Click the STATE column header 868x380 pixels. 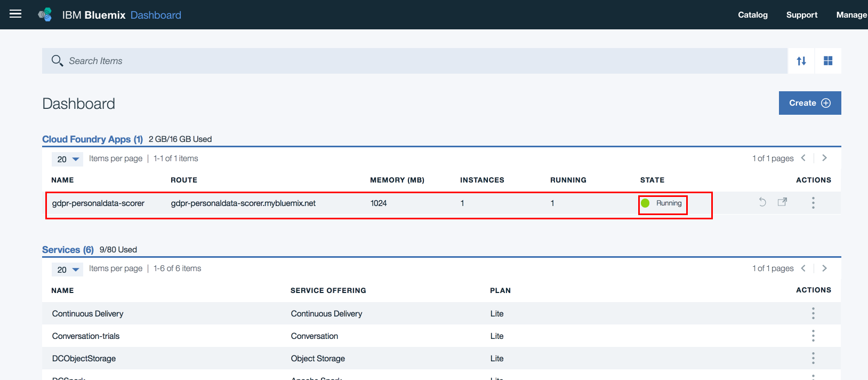[652, 180]
